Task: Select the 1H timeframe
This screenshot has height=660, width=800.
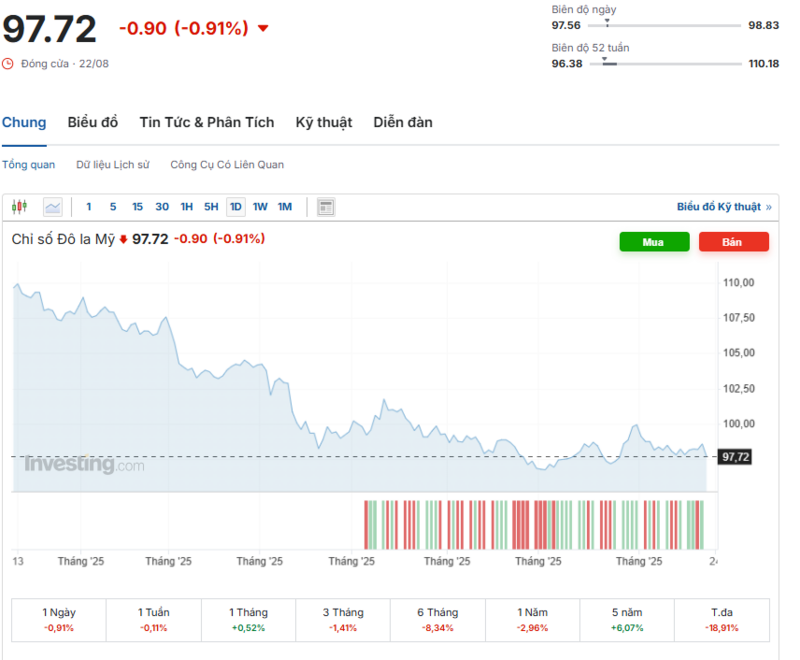Action: click(x=185, y=206)
